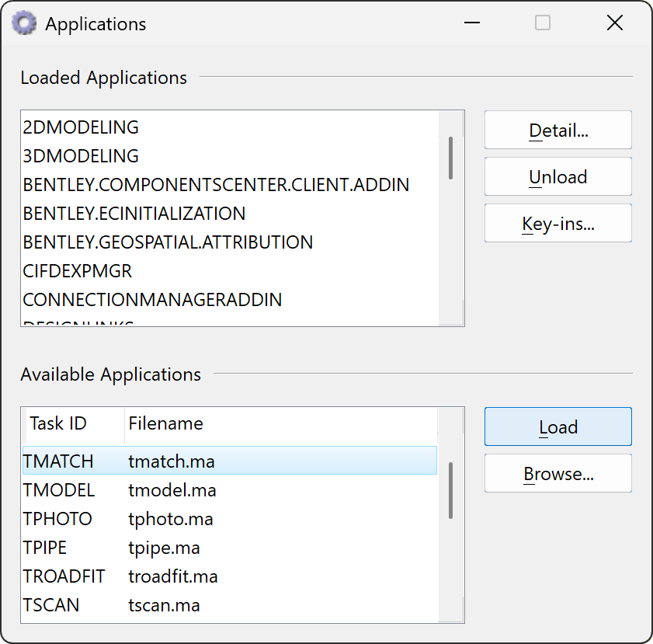This screenshot has width=653, height=644.
Task: Select TROADFIT available application
Action: [x=230, y=576]
